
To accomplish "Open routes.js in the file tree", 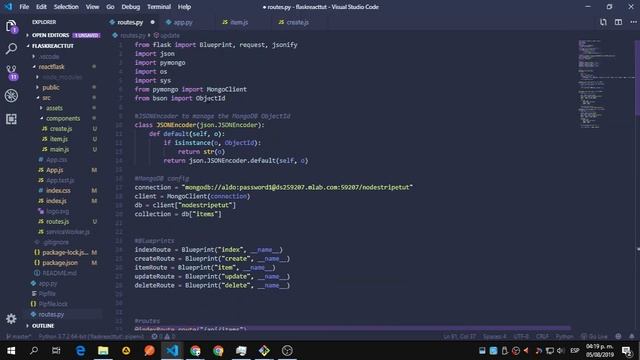I will pos(57,222).
